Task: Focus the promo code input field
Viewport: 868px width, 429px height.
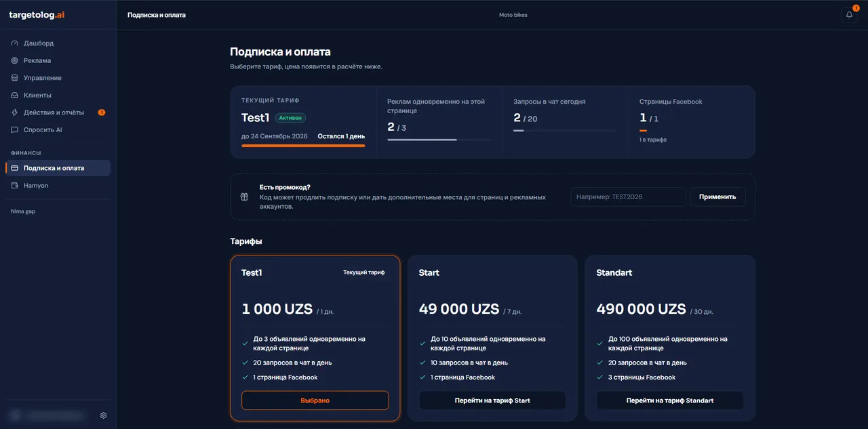Action: point(628,197)
